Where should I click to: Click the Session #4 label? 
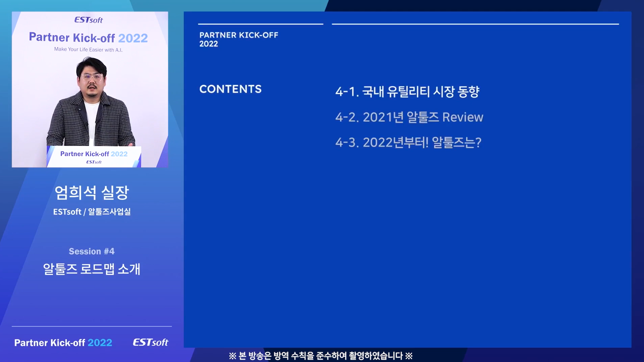[x=91, y=251]
